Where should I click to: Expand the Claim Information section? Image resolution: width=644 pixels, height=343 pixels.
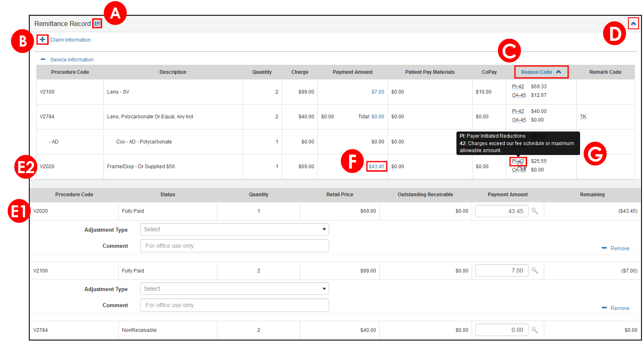[42, 40]
